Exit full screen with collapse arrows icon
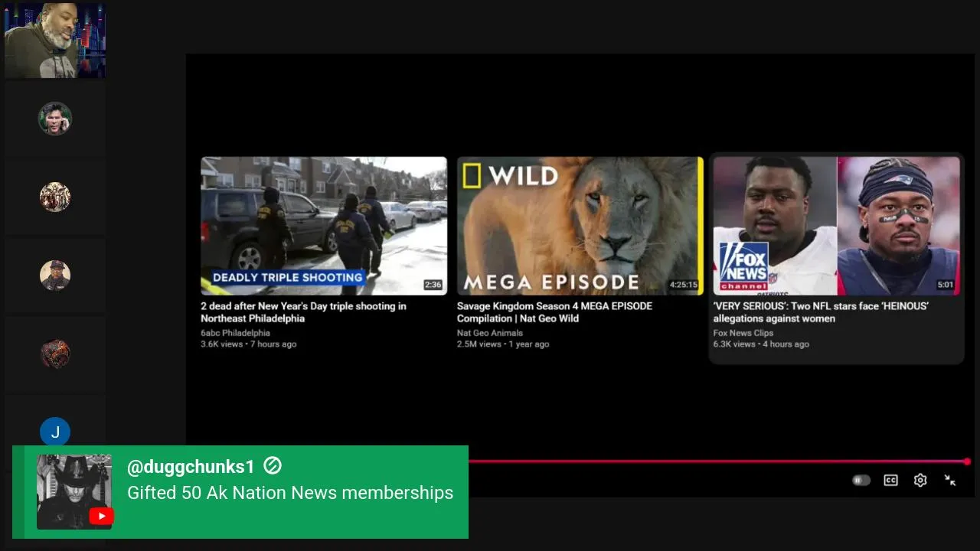The height and width of the screenshot is (551, 980). [950, 481]
